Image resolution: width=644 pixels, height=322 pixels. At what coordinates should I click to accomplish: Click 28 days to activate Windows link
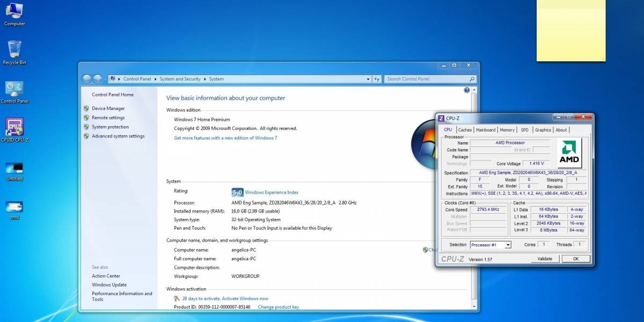point(225,298)
